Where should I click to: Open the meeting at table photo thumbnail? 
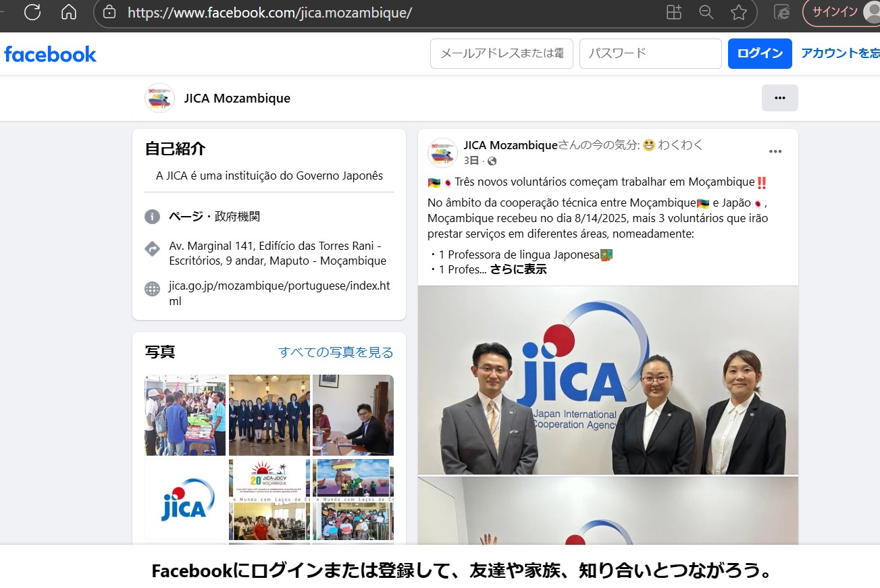(x=353, y=415)
